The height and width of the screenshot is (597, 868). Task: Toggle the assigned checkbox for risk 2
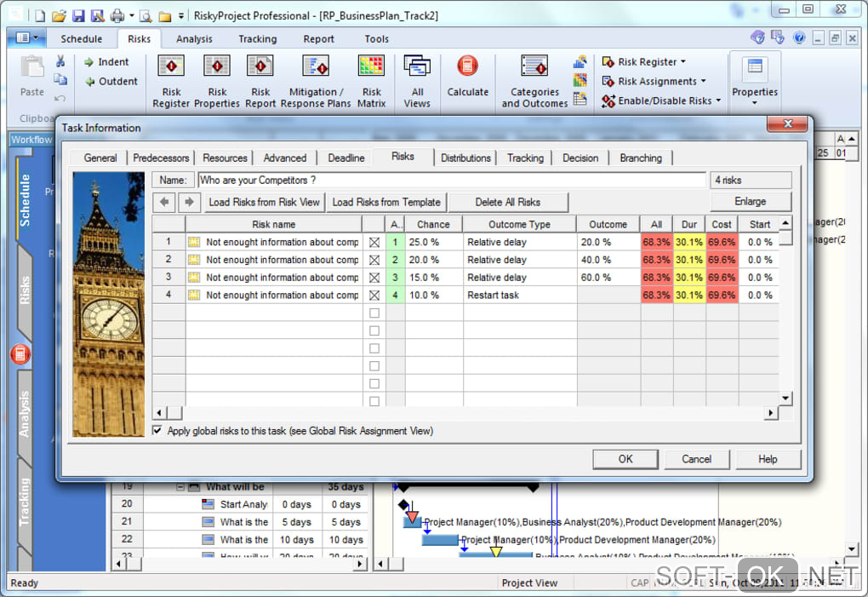coord(374,261)
